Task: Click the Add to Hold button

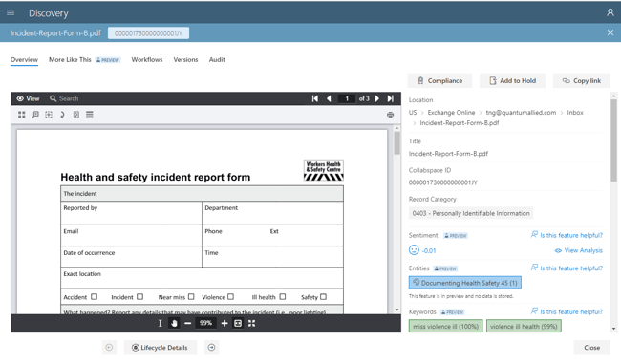Action: 512,81
